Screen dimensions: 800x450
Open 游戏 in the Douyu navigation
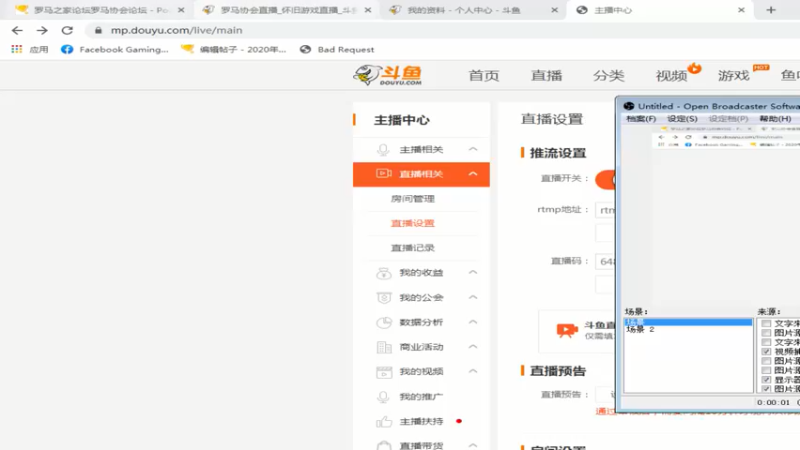[x=734, y=76]
